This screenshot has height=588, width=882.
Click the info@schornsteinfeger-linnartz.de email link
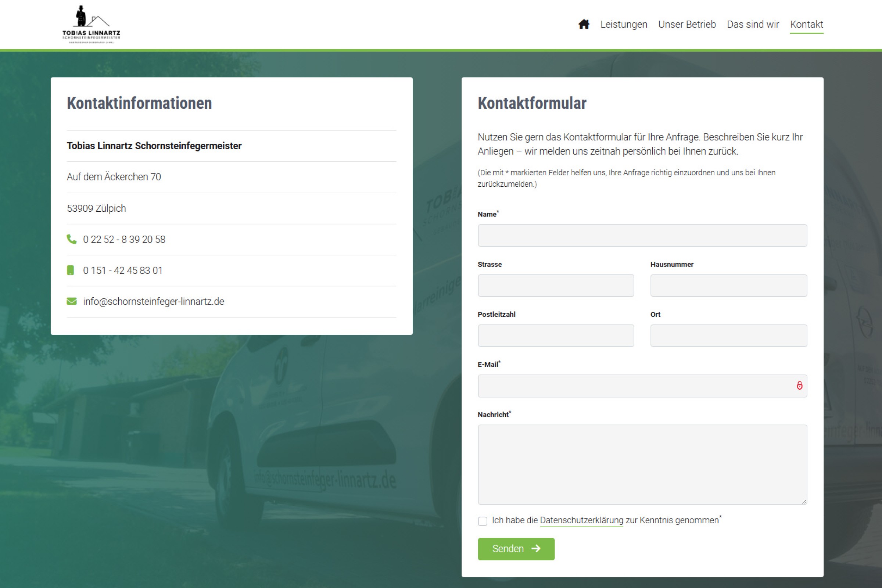coord(153,301)
